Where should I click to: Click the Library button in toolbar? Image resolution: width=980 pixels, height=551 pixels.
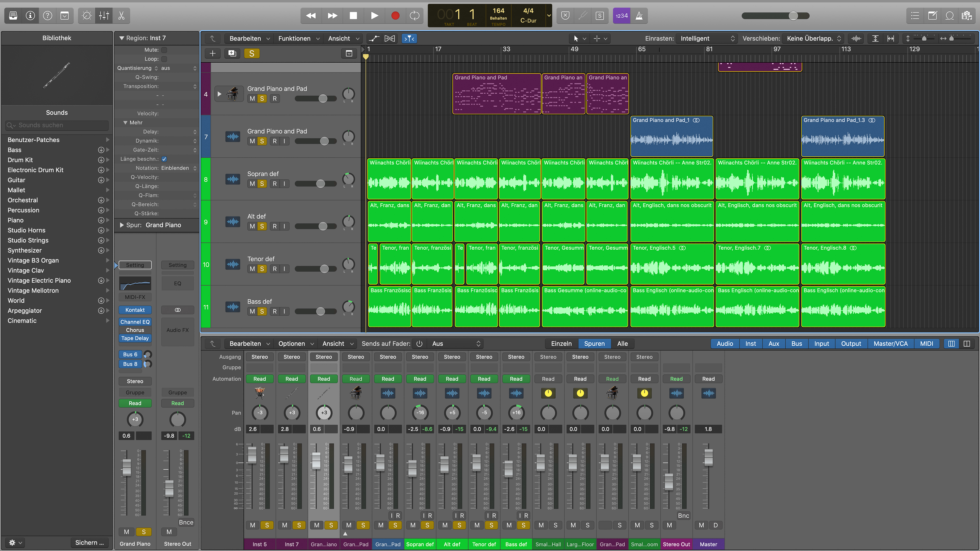[x=13, y=16]
